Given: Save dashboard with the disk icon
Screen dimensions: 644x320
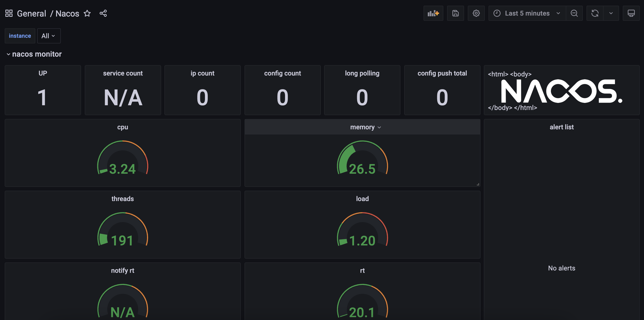Looking at the screenshot, I should pyautogui.click(x=455, y=13).
